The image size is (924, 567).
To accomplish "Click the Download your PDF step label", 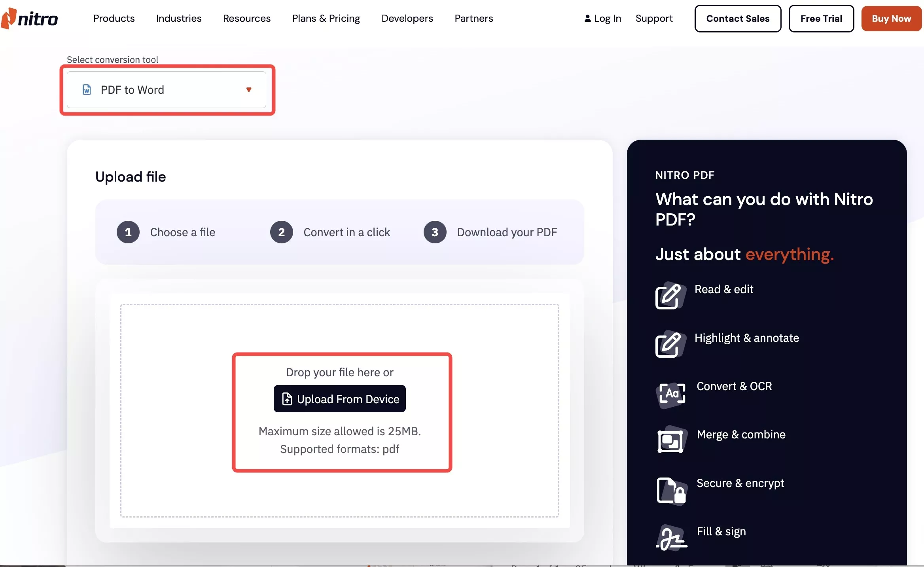I will [507, 232].
